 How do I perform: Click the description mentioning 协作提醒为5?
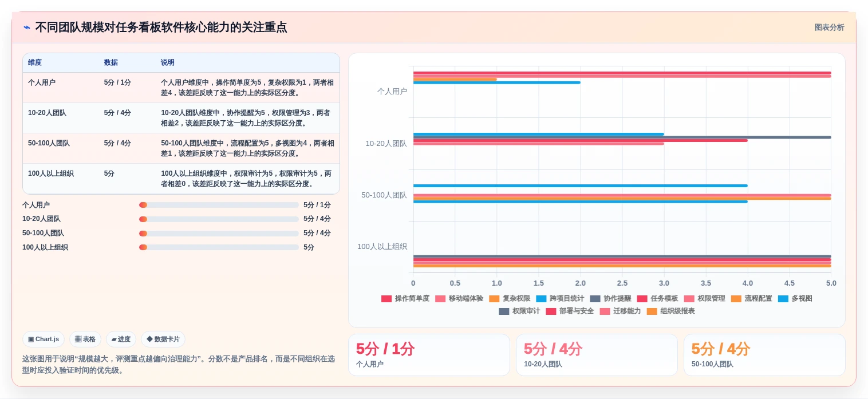(247, 118)
